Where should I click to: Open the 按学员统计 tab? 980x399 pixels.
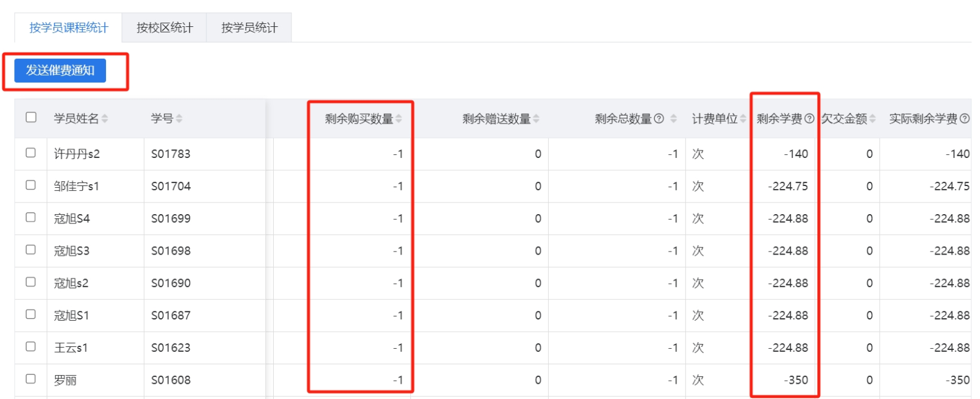(249, 28)
